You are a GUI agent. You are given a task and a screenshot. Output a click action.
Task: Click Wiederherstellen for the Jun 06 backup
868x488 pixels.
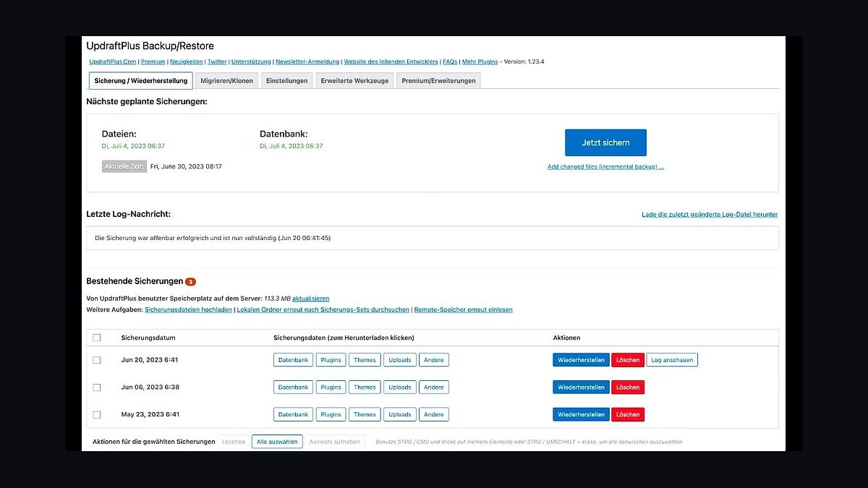click(x=582, y=387)
